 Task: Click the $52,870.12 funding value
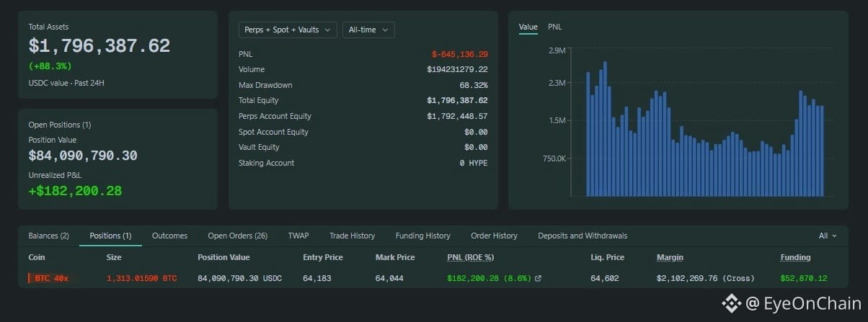pos(804,278)
